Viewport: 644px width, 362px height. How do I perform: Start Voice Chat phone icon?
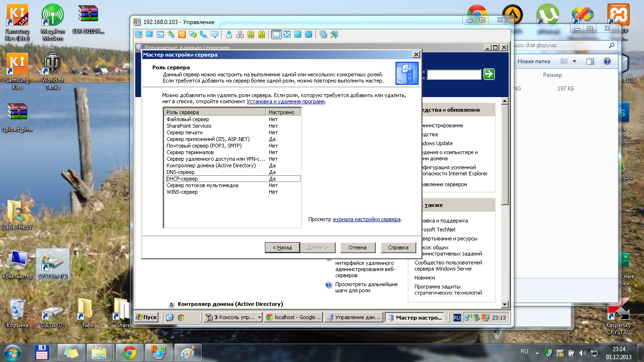204,34
